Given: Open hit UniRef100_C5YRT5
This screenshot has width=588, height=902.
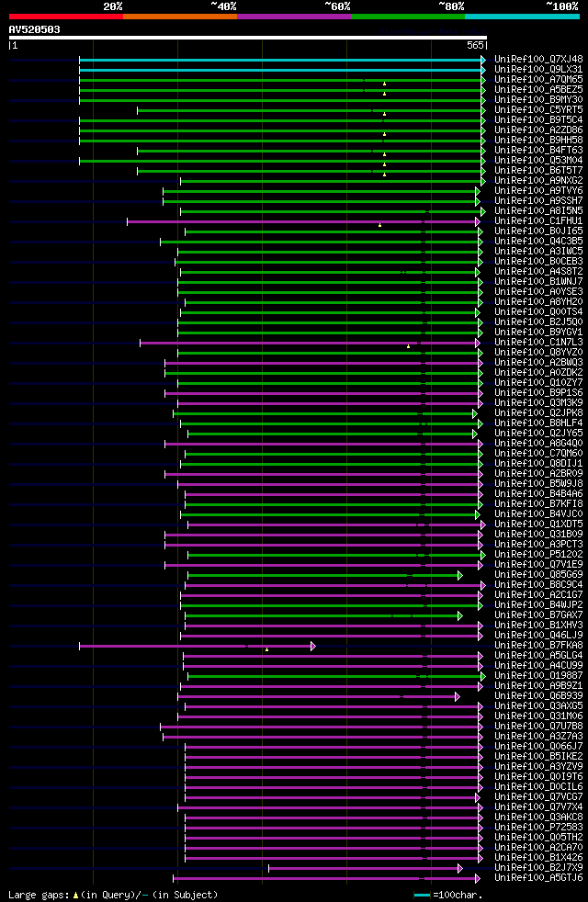Looking at the screenshot, I should [538, 109].
